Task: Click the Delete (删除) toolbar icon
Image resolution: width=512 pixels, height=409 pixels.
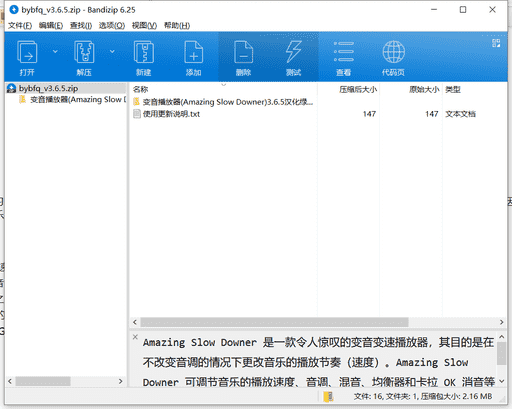Action: coord(243,52)
